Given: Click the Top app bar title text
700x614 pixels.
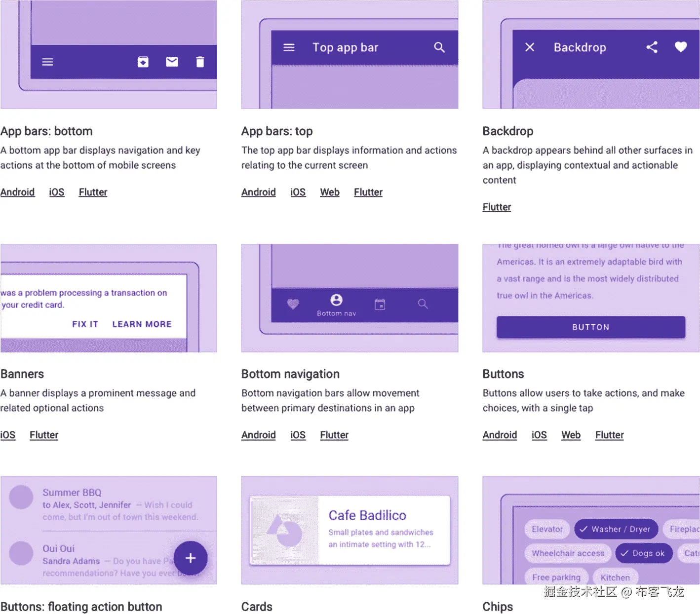Looking at the screenshot, I should 346,47.
